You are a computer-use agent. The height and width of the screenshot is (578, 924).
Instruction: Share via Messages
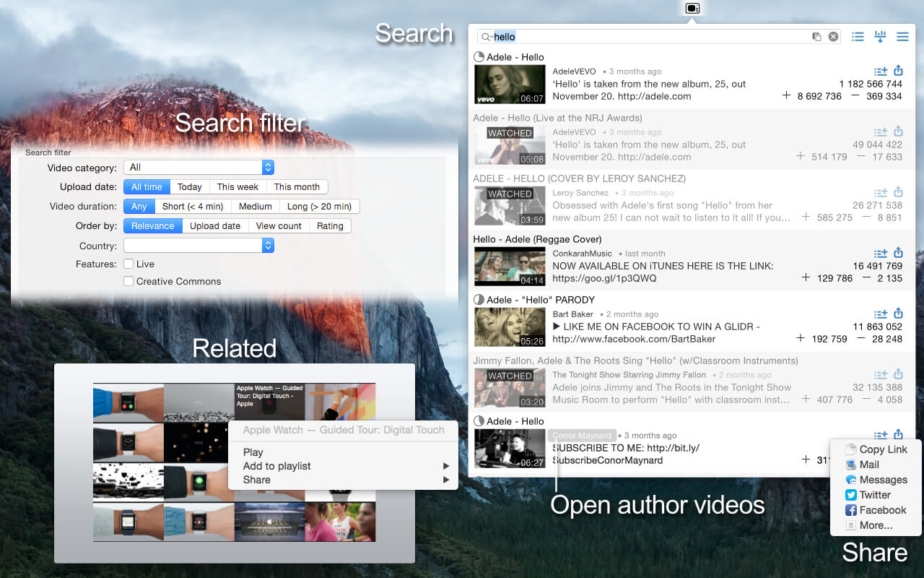(x=876, y=480)
